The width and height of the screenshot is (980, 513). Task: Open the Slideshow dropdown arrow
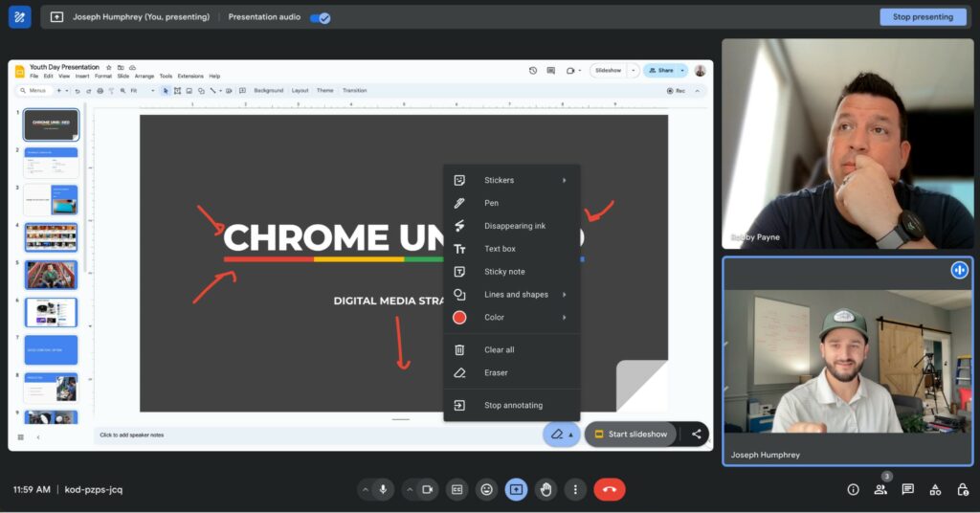tap(634, 71)
